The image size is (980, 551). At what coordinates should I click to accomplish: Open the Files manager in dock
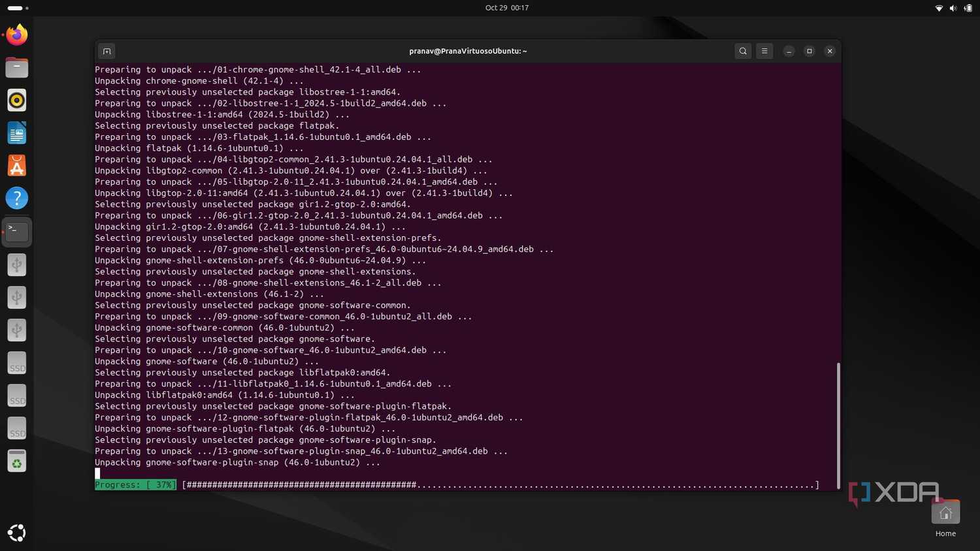point(17,67)
